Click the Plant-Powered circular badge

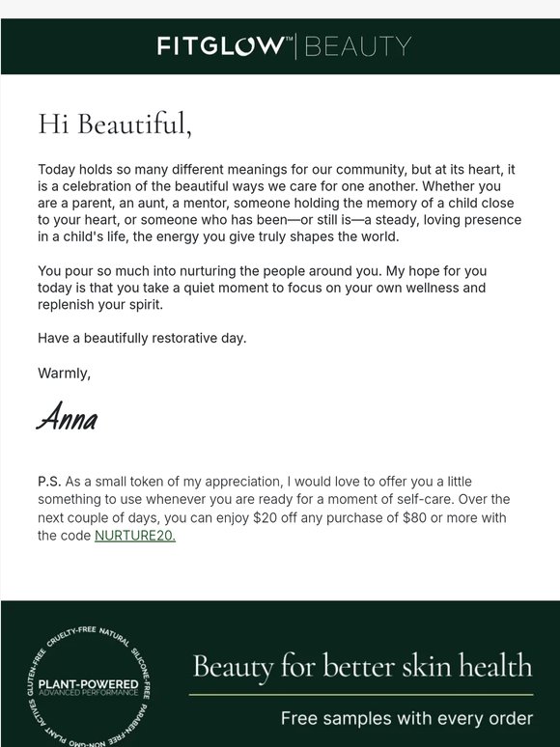(89, 686)
